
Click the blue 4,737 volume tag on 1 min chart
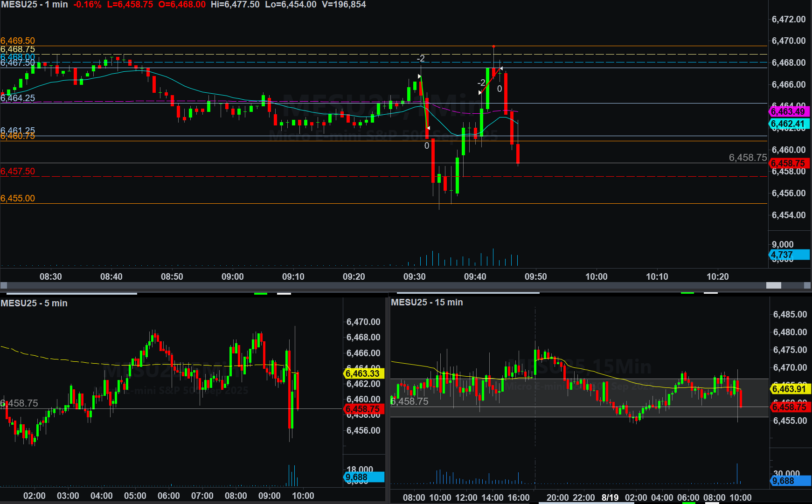(788, 255)
